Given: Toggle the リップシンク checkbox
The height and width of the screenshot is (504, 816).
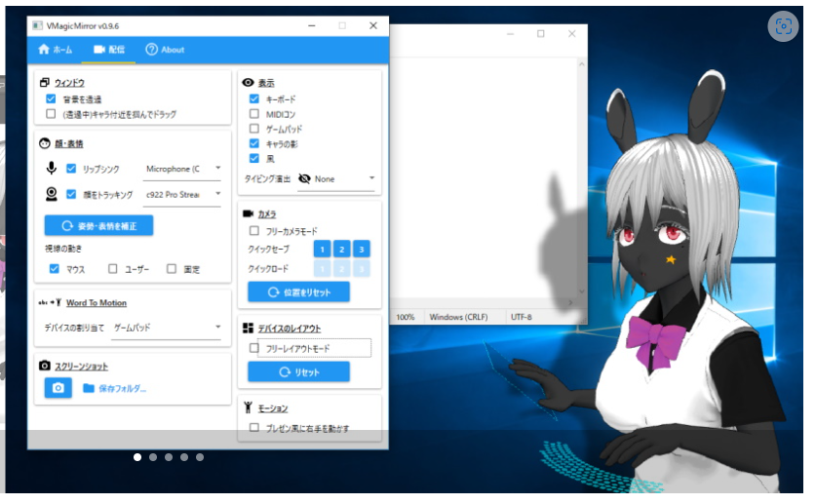Looking at the screenshot, I should pyautogui.click(x=71, y=169).
